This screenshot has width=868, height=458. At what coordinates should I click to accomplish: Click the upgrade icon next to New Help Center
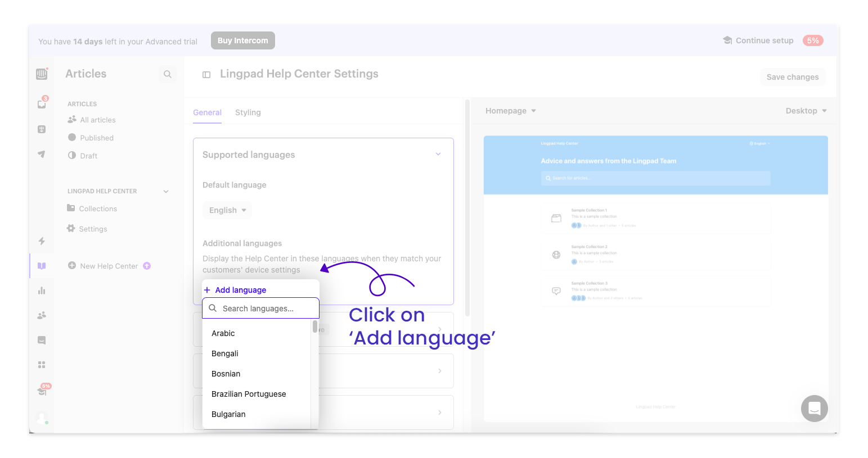click(147, 266)
